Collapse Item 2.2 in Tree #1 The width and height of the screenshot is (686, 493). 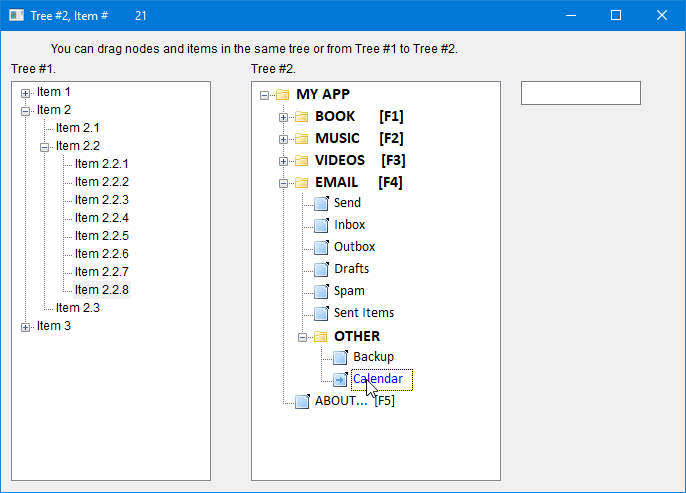click(44, 146)
